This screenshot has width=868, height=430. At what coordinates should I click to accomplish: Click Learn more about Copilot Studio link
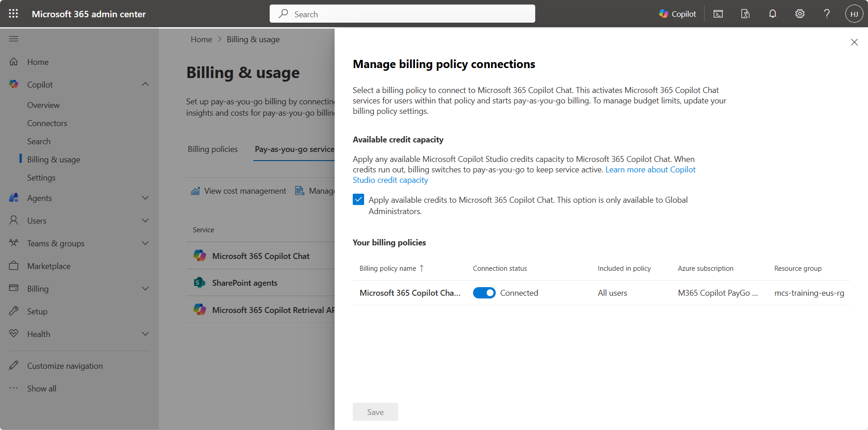point(650,170)
